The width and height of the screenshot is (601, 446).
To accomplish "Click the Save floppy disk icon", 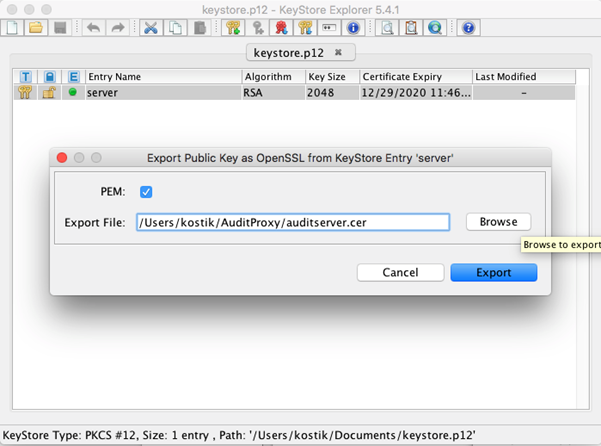I will [60, 28].
